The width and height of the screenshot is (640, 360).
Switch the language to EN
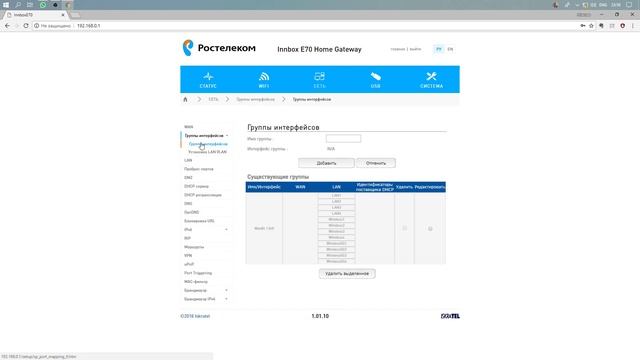pos(450,49)
